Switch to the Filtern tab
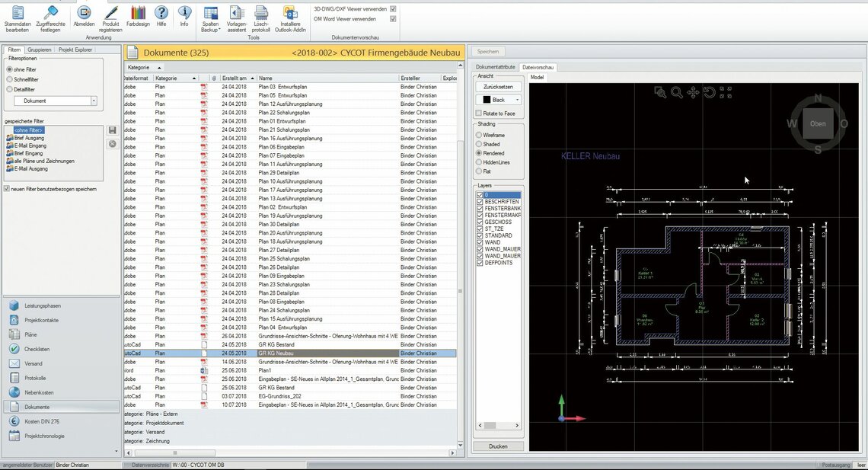Image resolution: width=868 pixels, height=470 pixels. pos(14,50)
